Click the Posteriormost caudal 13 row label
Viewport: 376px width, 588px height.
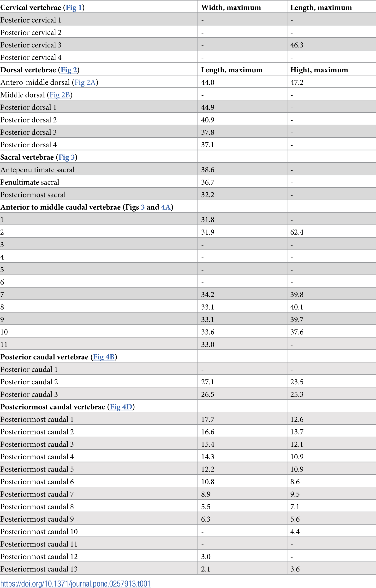[39, 569]
